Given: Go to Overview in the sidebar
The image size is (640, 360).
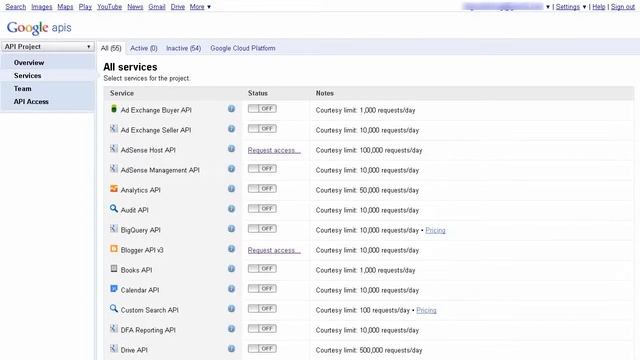Looking at the screenshot, I should tap(29, 63).
